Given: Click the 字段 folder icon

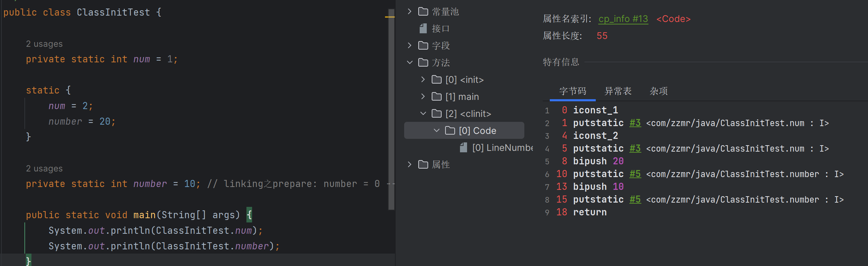Looking at the screenshot, I should point(423,45).
